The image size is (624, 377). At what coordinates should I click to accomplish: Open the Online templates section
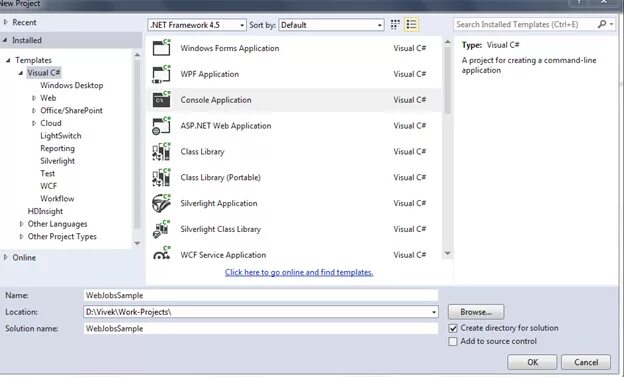24,258
